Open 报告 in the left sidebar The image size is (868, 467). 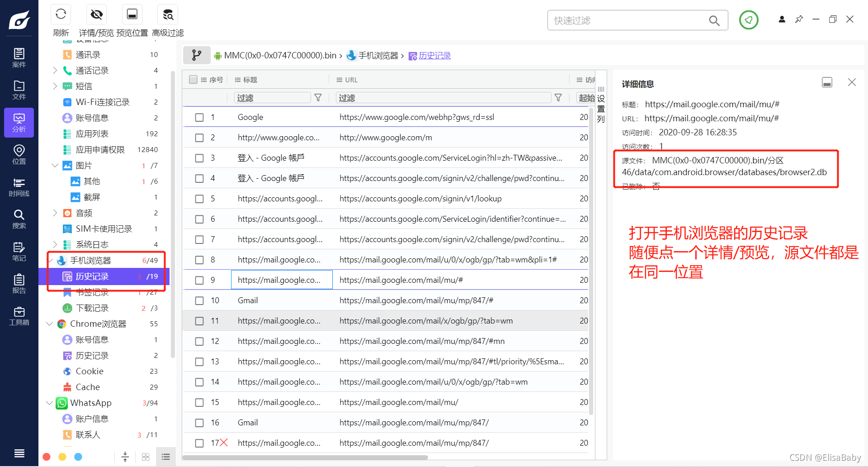click(x=19, y=284)
